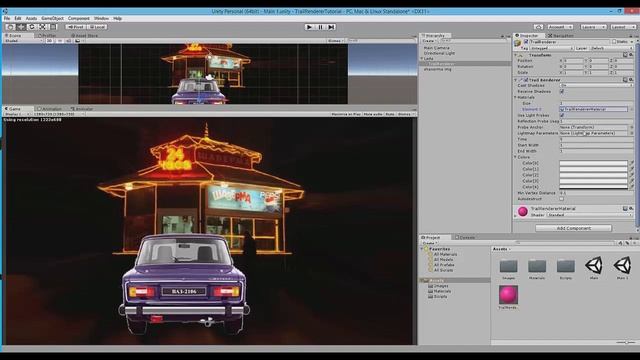Open the Layout dropdown
The width and height of the screenshot is (640, 360).
pos(623,27)
